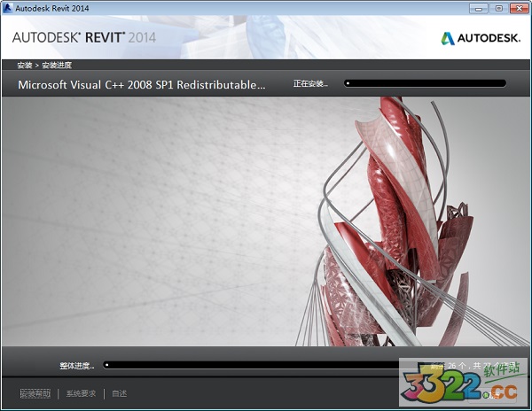
Task: Click the 整体进度 overall progress bar
Action: (x=266, y=364)
